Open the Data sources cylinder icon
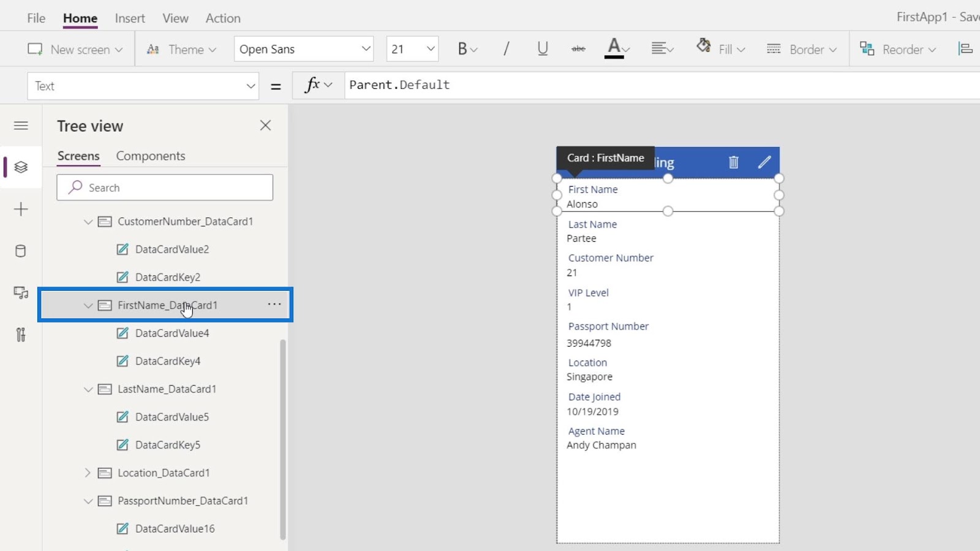This screenshot has height=551, width=980. (21, 251)
